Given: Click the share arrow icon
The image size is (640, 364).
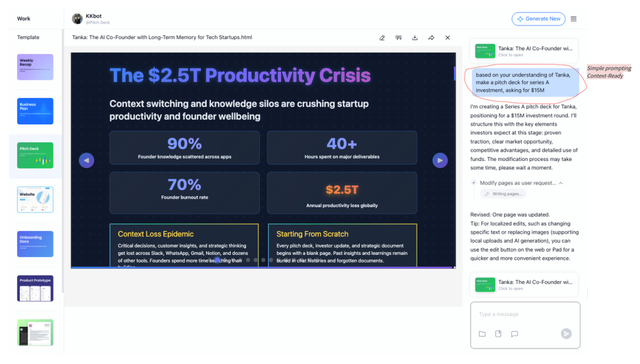Looking at the screenshot, I should click(431, 38).
